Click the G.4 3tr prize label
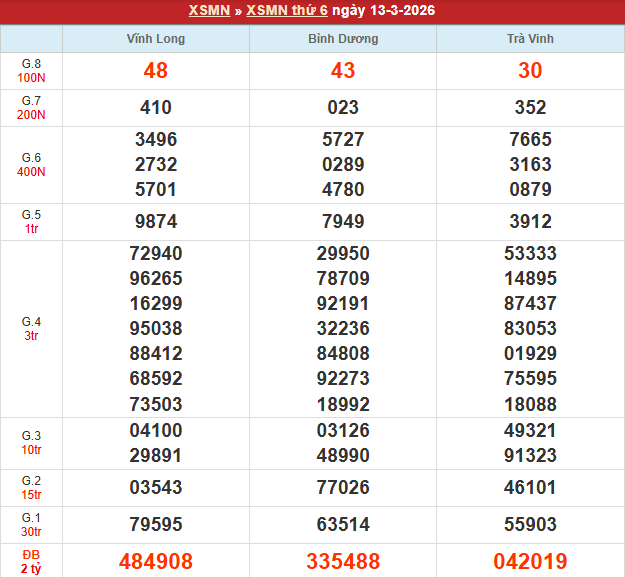This screenshot has width=625, height=577. point(31,329)
